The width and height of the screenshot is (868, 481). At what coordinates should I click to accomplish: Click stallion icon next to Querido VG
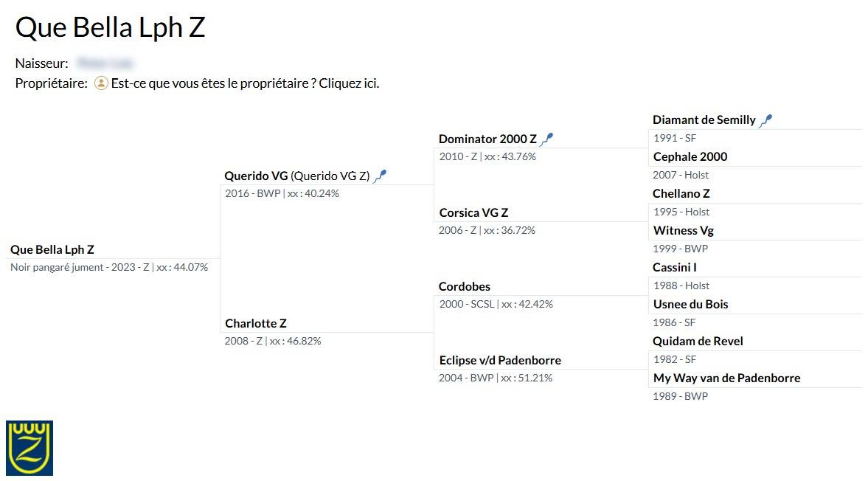(380, 176)
